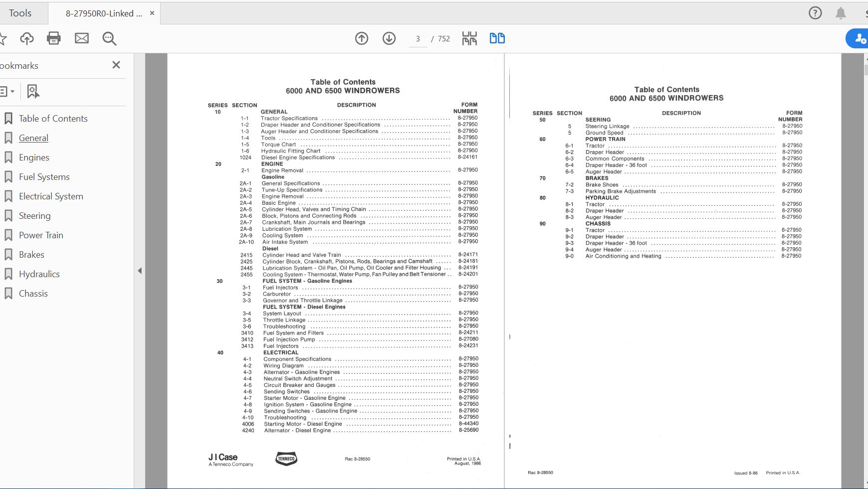Screen dimensions: 868x489
Task: Click 'Air Conditioning and Heating' entry
Action: (623, 256)
